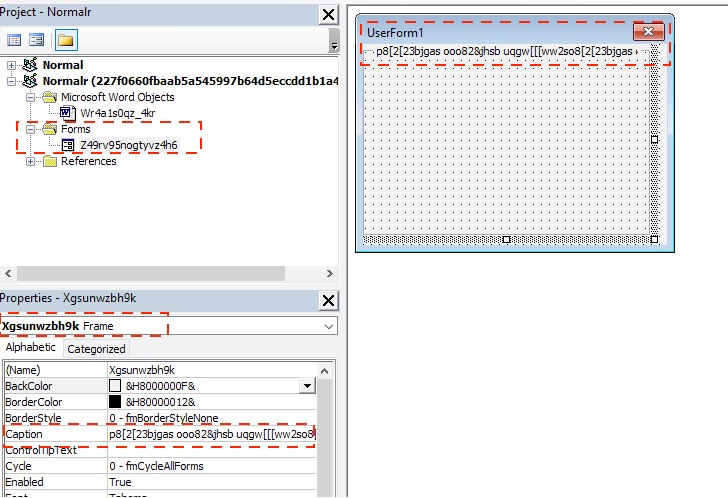Open the Project toolbar overflow arrow
Image resolution: width=728 pixels, height=498 pixels.
point(333,40)
